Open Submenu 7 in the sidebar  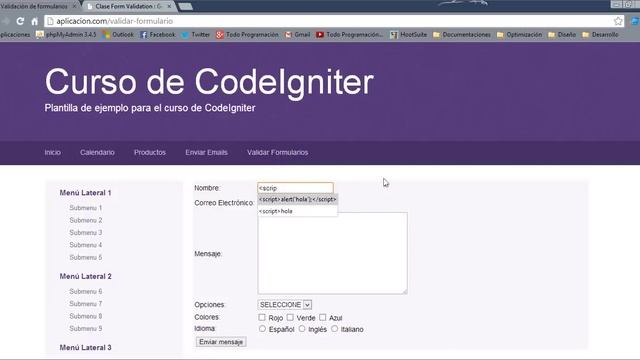click(x=86, y=304)
